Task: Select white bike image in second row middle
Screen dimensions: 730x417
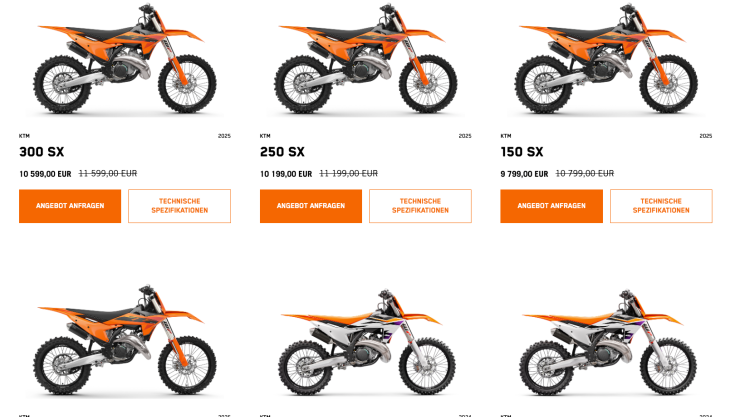Action: 366,342
